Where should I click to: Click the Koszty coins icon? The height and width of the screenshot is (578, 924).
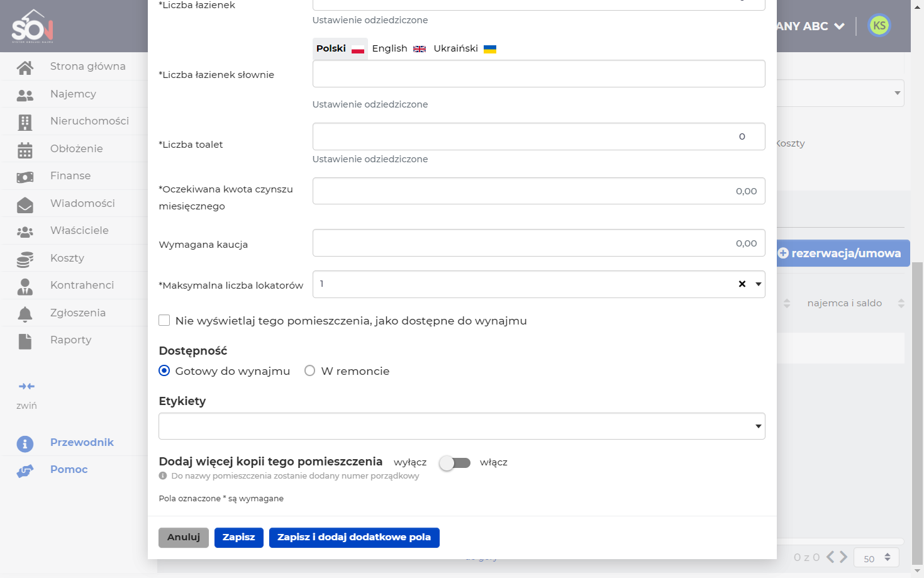pyautogui.click(x=25, y=259)
